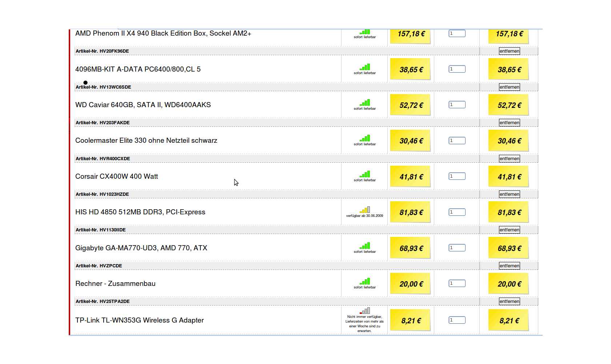Click total price 157,18 € of AMD Phenom
Viewport: 611px width, 364px height.
point(509,34)
